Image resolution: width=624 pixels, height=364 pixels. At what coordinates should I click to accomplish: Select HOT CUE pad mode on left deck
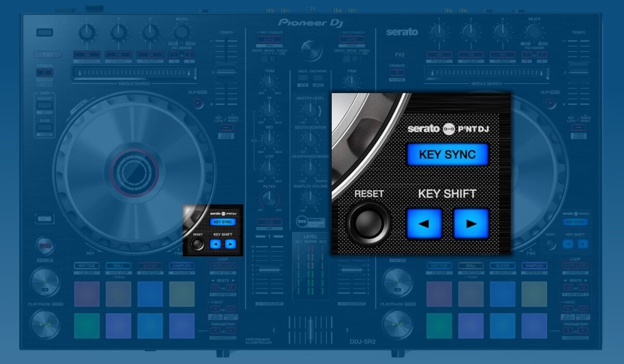86,266
